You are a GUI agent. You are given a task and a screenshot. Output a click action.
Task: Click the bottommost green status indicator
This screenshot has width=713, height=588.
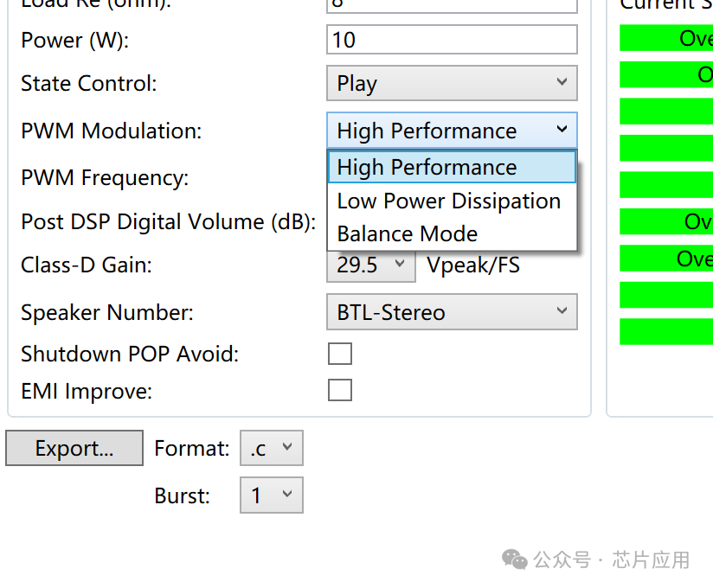pos(666,331)
